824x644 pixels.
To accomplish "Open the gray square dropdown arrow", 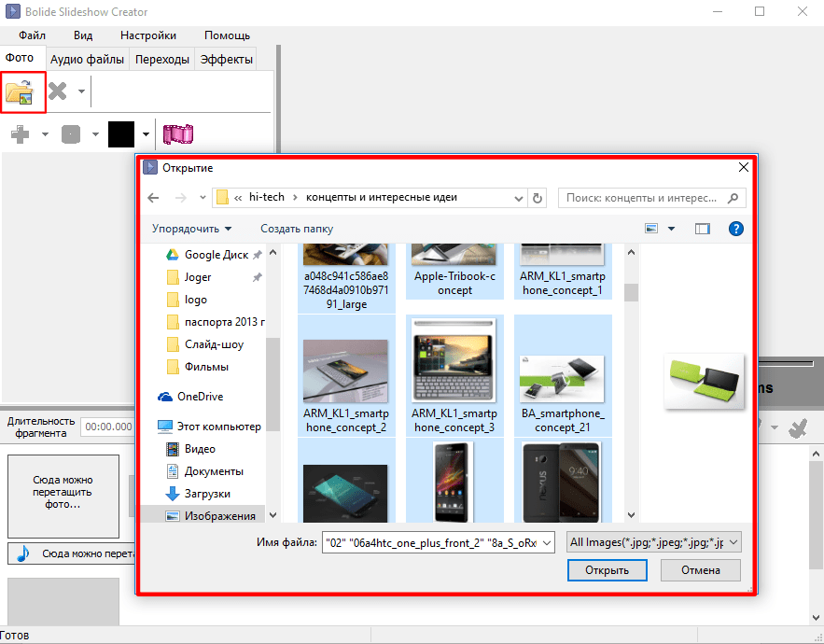I will coord(95,134).
